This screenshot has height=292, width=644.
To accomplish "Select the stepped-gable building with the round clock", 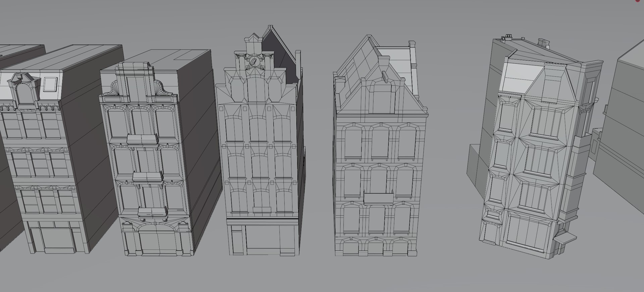I will (260, 141).
